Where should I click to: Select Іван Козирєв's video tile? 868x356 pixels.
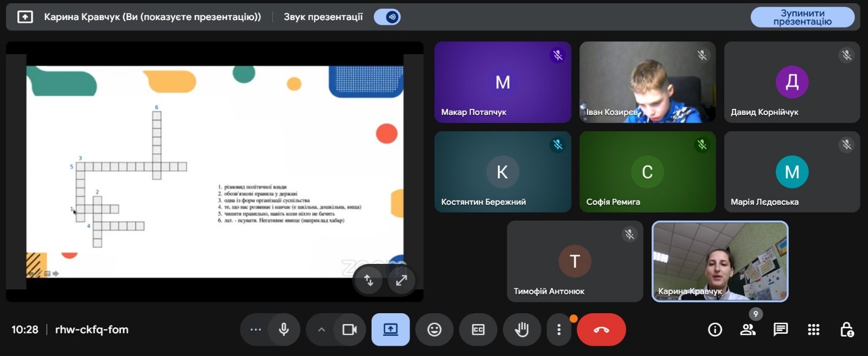[x=647, y=82]
